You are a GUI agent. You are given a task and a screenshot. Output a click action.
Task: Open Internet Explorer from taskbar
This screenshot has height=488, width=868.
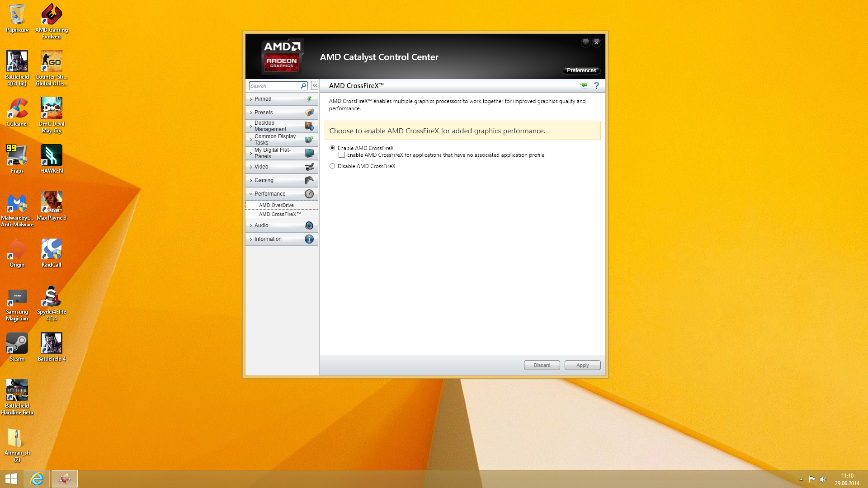[x=37, y=479]
